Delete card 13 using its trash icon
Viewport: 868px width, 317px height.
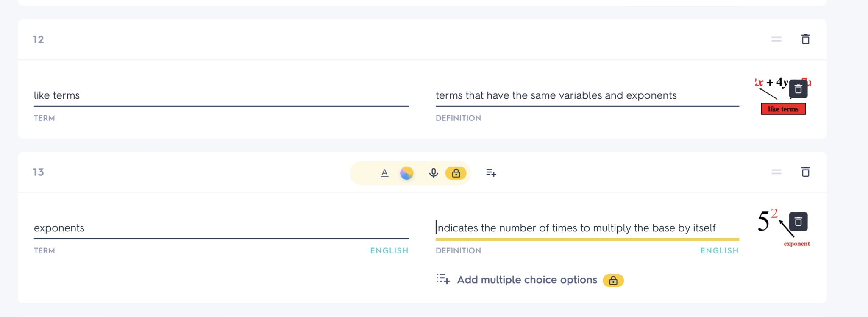tap(805, 172)
